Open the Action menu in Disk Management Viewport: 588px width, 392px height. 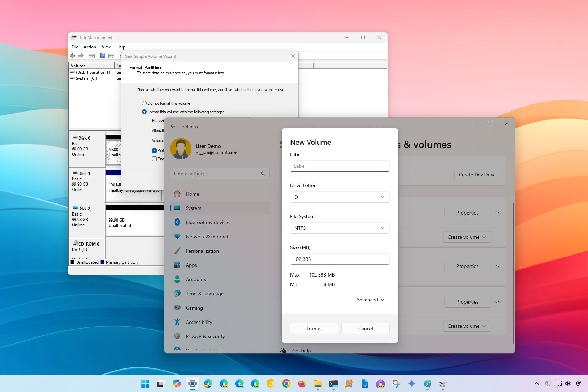[x=89, y=47]
